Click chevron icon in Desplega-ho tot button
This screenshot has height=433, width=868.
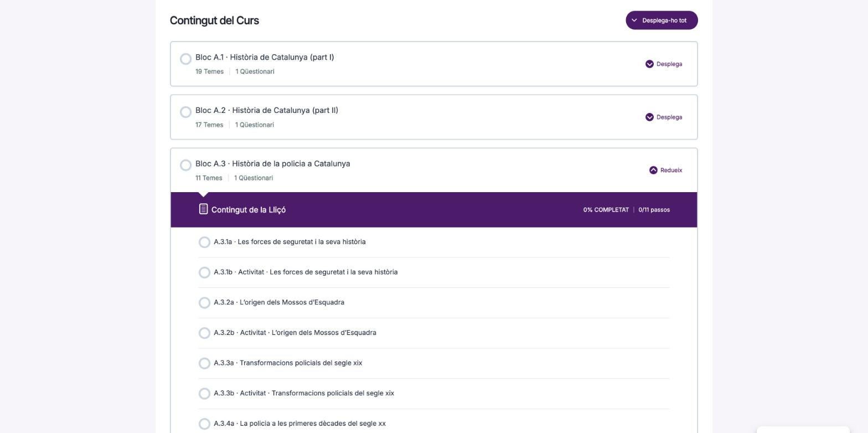tap(634, 20)
